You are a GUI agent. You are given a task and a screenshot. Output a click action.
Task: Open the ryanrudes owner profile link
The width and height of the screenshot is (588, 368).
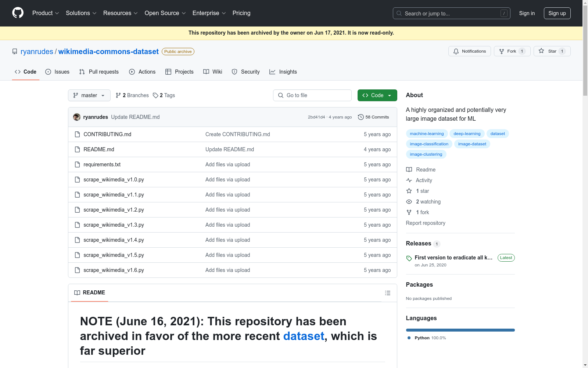pos(37,52)
